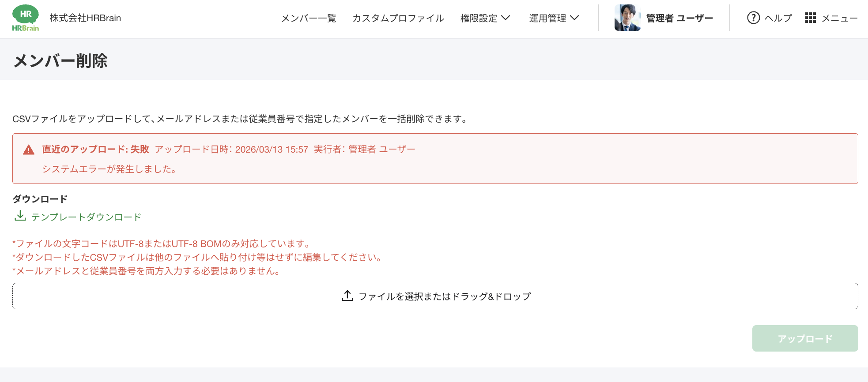868x382 pixels.
Task: Open the 管理者 ユーザー account name
Action: [x=679, y=18]
